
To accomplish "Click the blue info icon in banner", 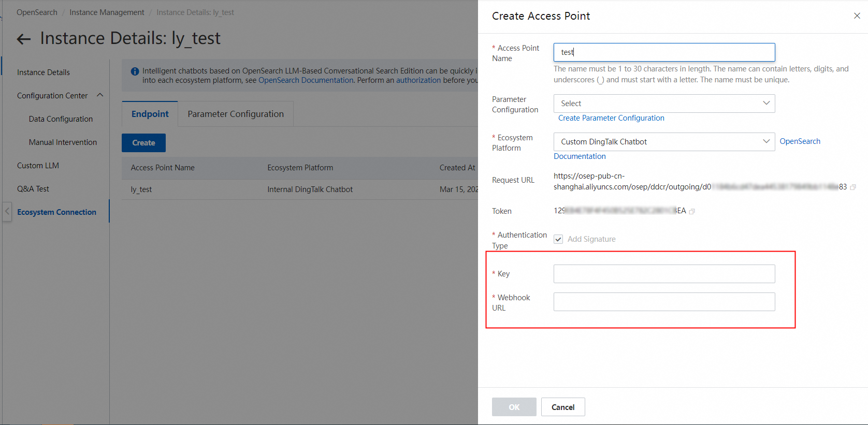I will click(135, 71).
